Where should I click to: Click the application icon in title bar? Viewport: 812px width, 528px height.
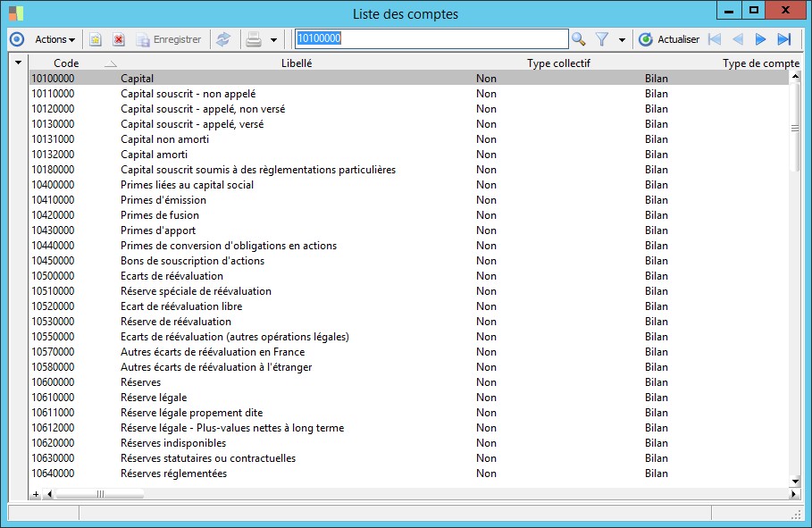pyautogui.click(x=16, y=13)
